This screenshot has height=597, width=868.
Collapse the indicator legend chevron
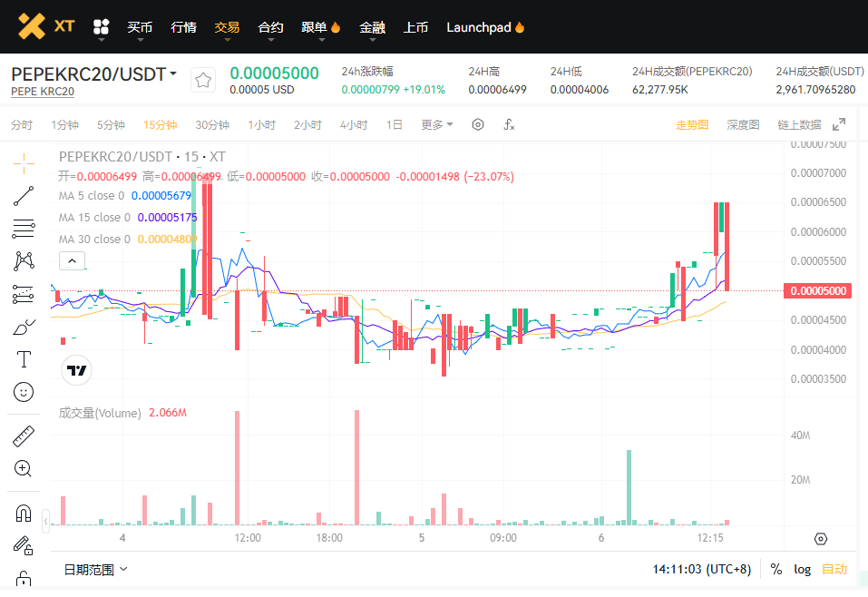point(73,261)
